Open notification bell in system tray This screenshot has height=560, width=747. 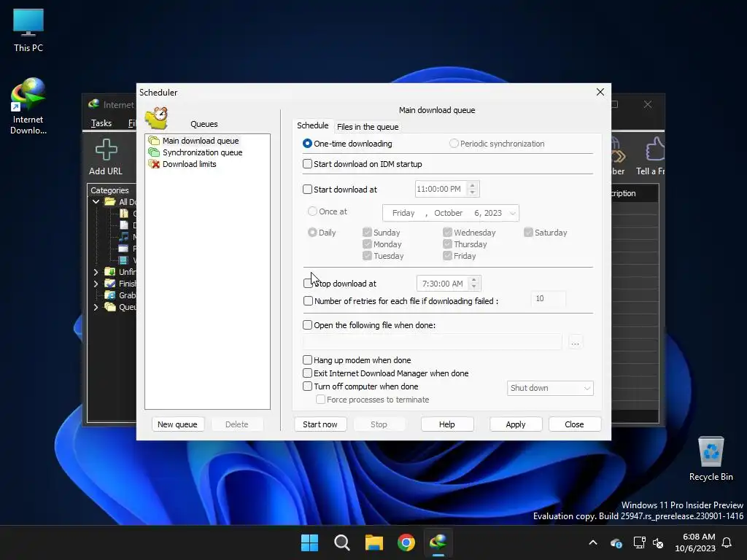[727, 542]
